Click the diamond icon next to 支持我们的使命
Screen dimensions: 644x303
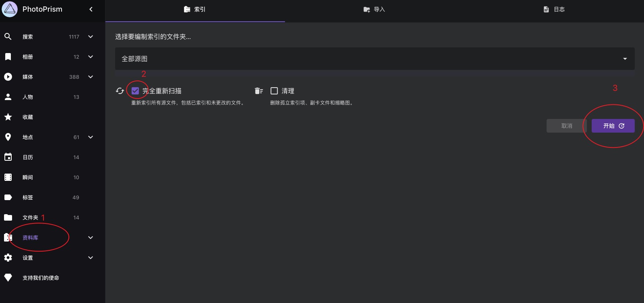8,278
